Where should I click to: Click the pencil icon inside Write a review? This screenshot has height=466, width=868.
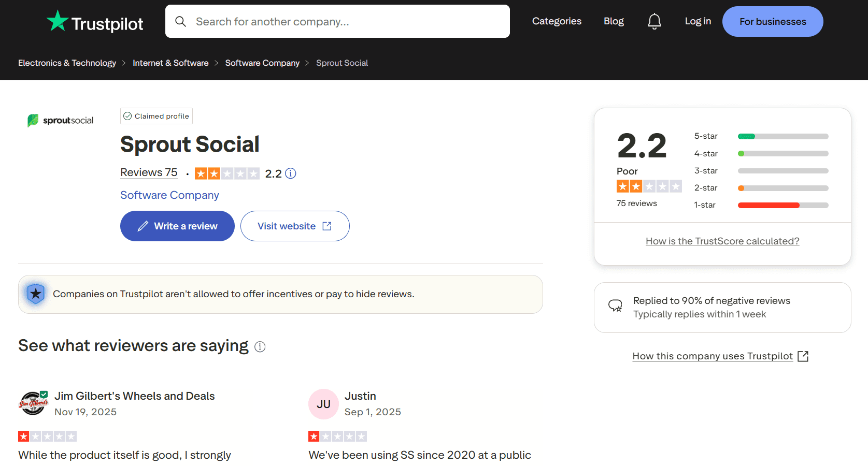[143, 226]
